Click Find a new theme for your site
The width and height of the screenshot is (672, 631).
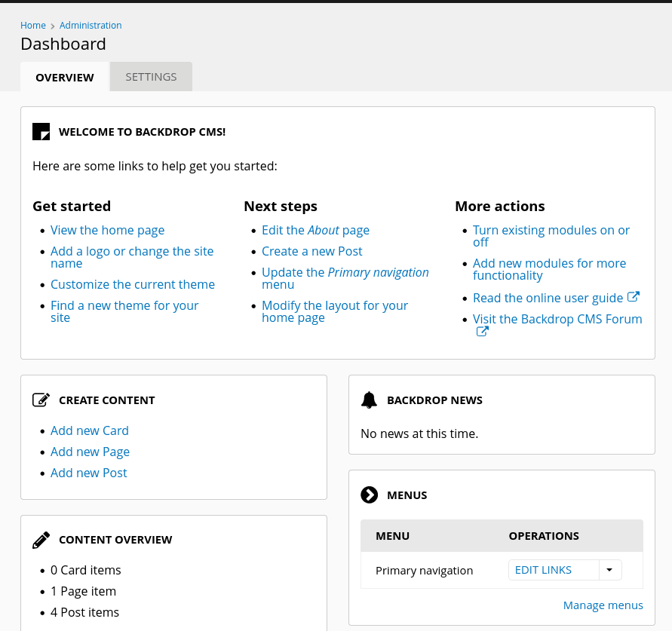(x=124, y=311)
